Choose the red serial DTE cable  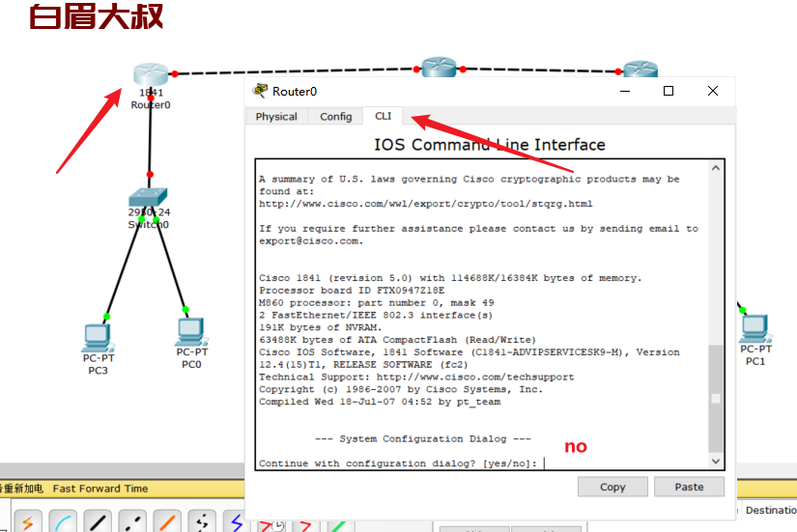tap(305, 525)
